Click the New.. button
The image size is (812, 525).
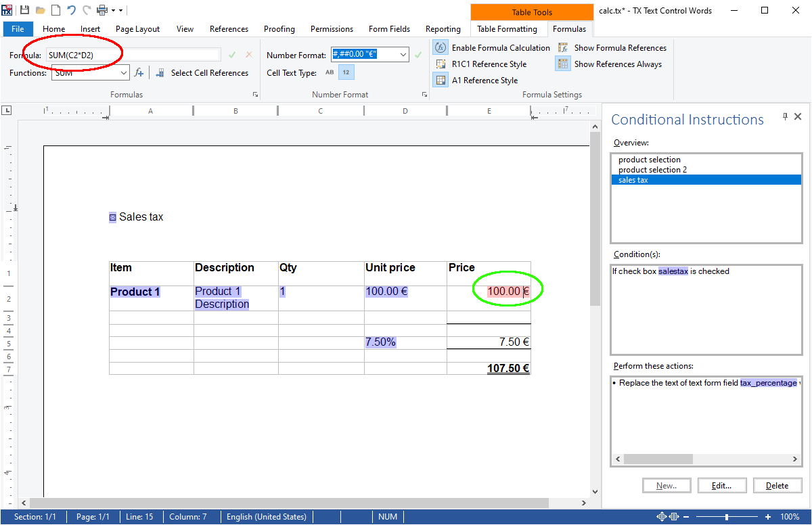pos(667,485)
